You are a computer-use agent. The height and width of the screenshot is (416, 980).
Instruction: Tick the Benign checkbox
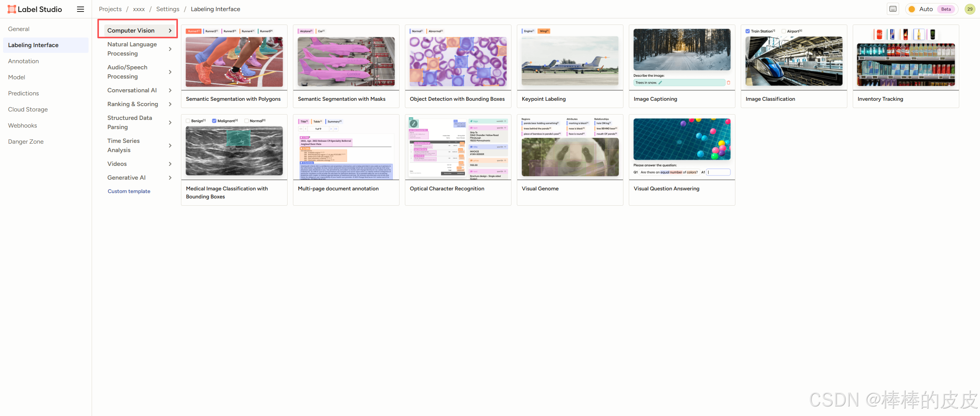click(188, 121)
